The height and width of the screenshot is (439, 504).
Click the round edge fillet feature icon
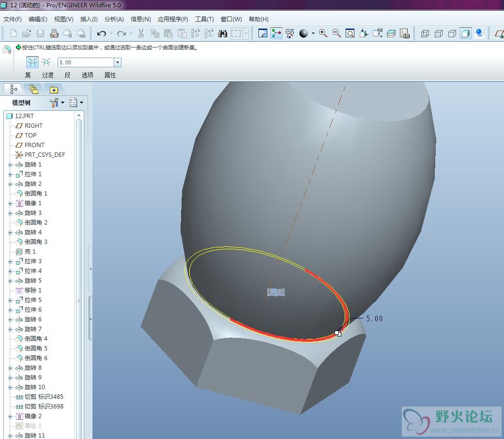pos(7,49)
